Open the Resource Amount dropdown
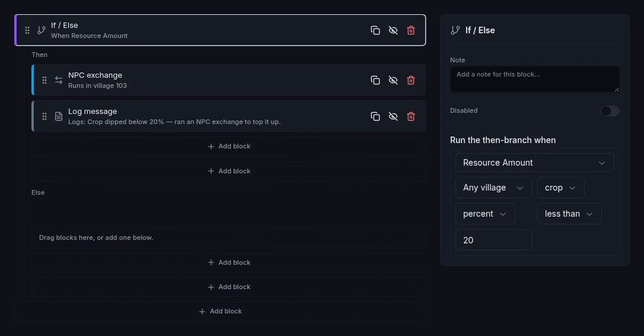Image resolution: width=644 pixels, height=336 pixels. [x=534, y=163]
